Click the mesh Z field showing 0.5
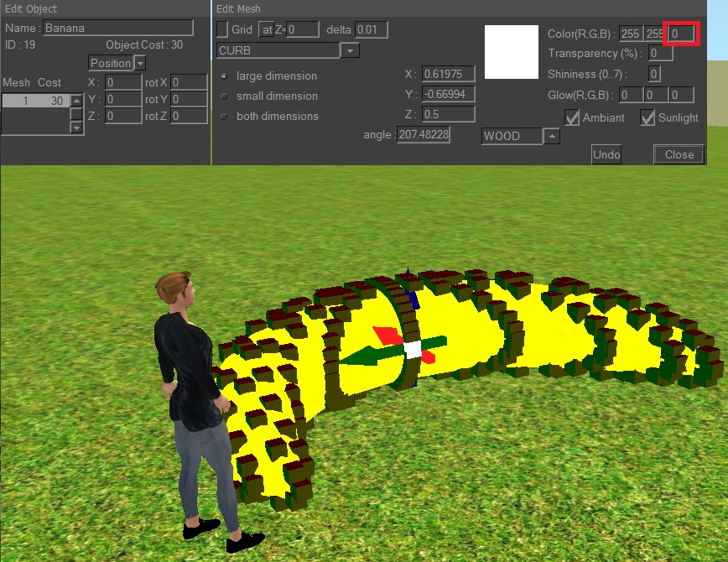728x562 pixels. click(x=448, y=114)
